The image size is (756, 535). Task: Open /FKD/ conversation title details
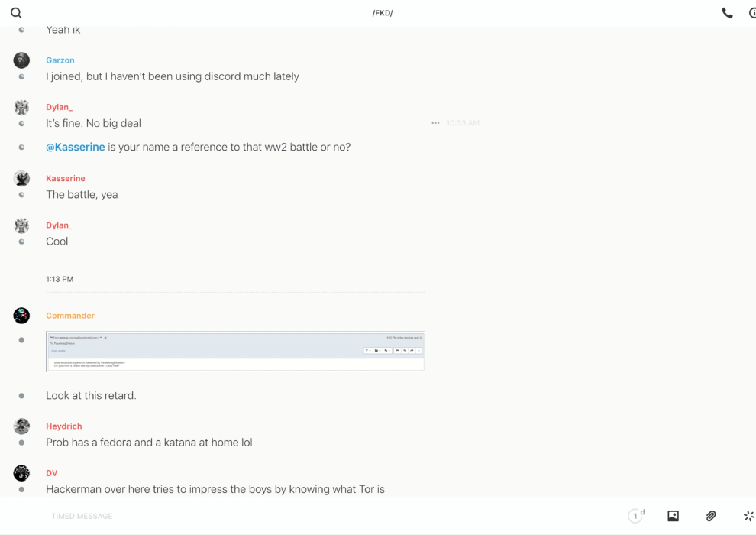point(383,13)
